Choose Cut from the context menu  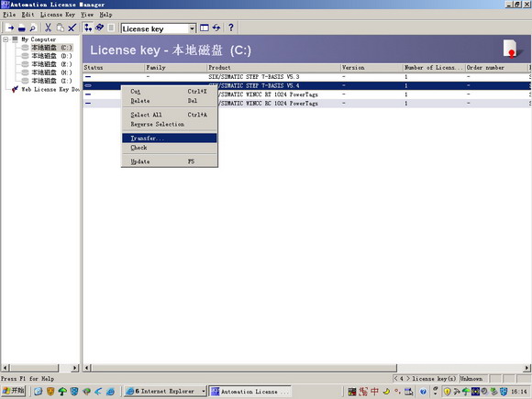[170, 92]
